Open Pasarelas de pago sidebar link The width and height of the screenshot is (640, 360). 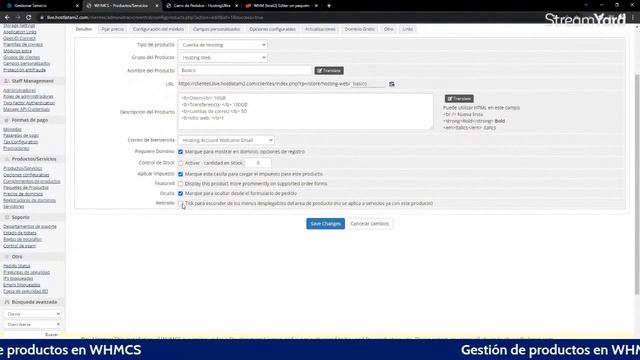[21, 136]
